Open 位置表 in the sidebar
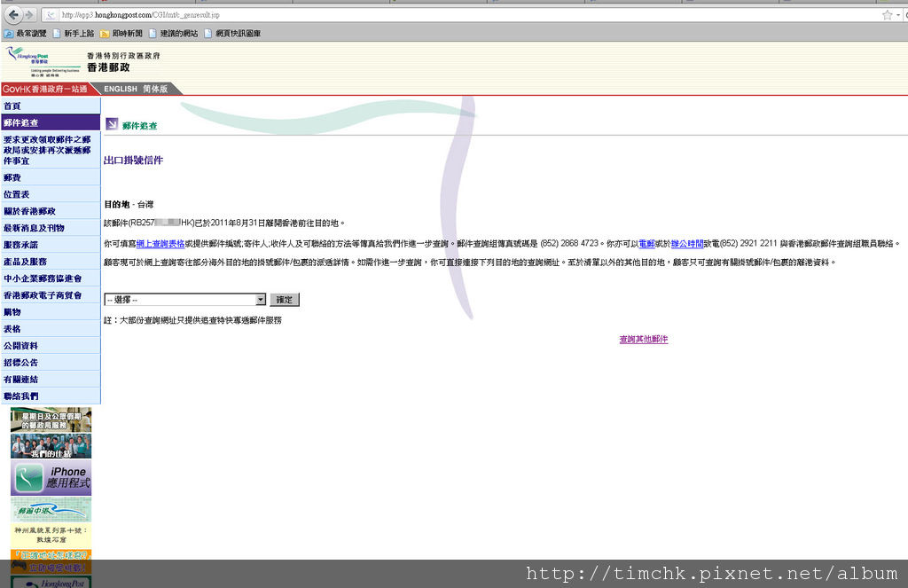 [x=51, y=194]
